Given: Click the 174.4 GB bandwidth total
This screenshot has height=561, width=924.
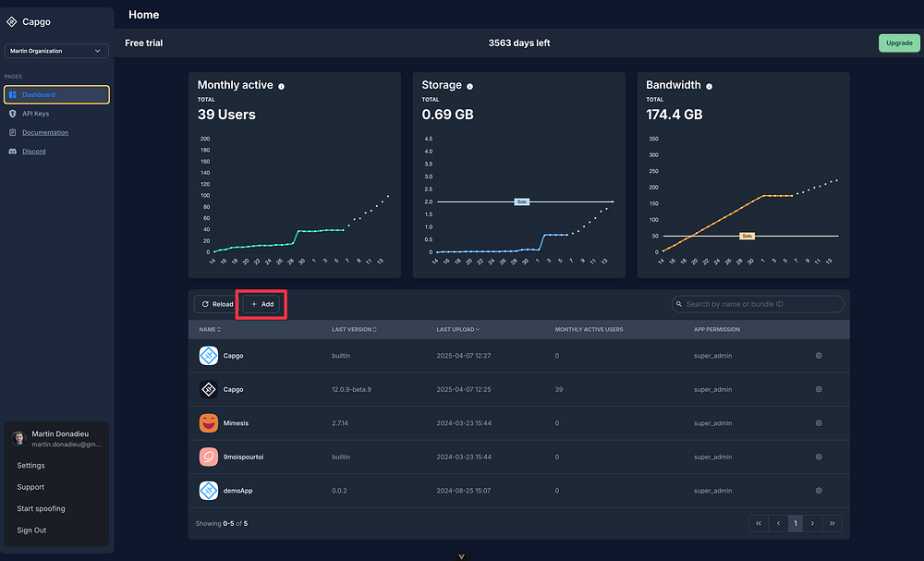Looking at the screenshot, I should [x=675, y=115].
